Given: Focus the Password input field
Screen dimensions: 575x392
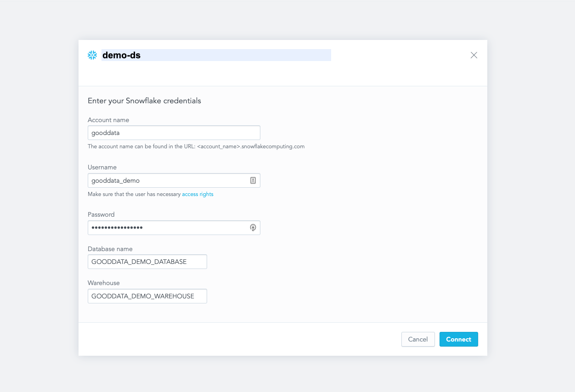Looking at the screenshot, I should [174, 228].
